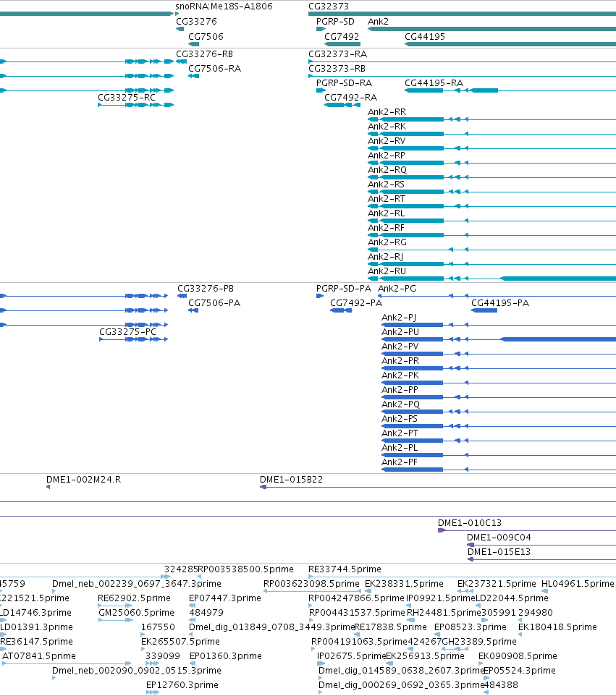The width and height of the screenshot is (616, 696).
Task: Select transcript PGRP-SD-RA
Action: [344, 83]
